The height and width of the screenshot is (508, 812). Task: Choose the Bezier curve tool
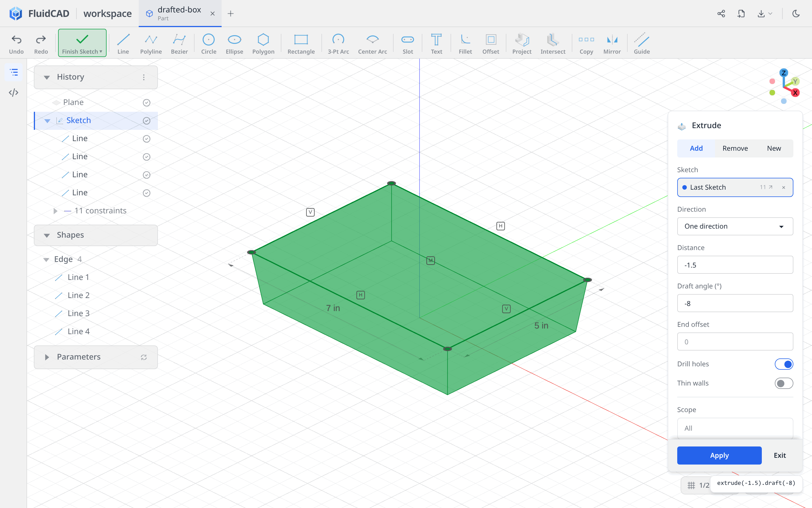tap(179, 44)
